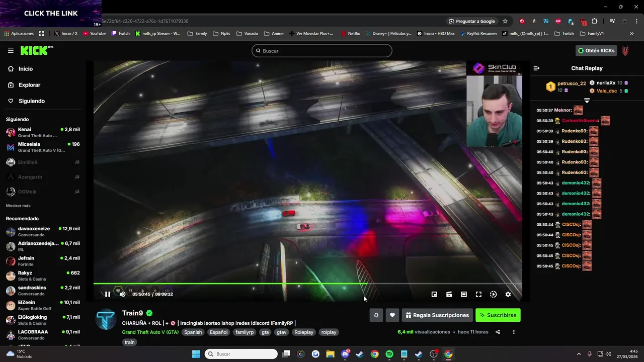
Task: Mute the video player volume
Action: (x=122, y=294)
